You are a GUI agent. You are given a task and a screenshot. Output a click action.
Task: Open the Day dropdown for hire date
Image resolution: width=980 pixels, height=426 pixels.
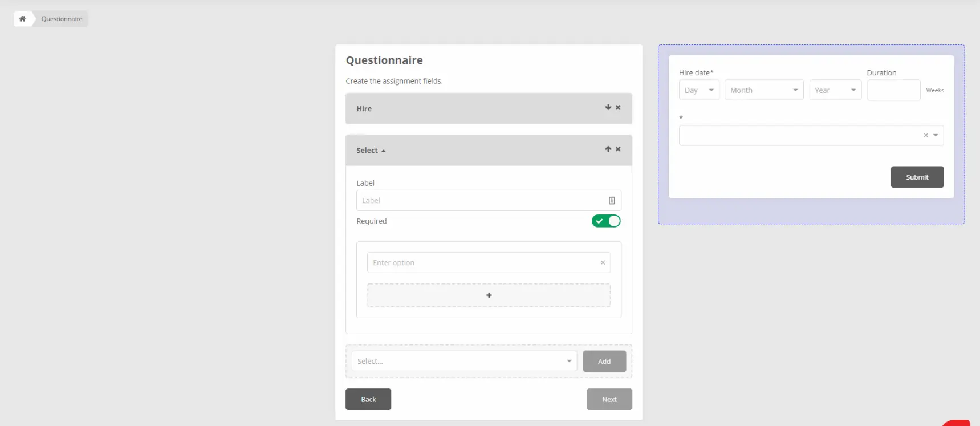point(698,90)
